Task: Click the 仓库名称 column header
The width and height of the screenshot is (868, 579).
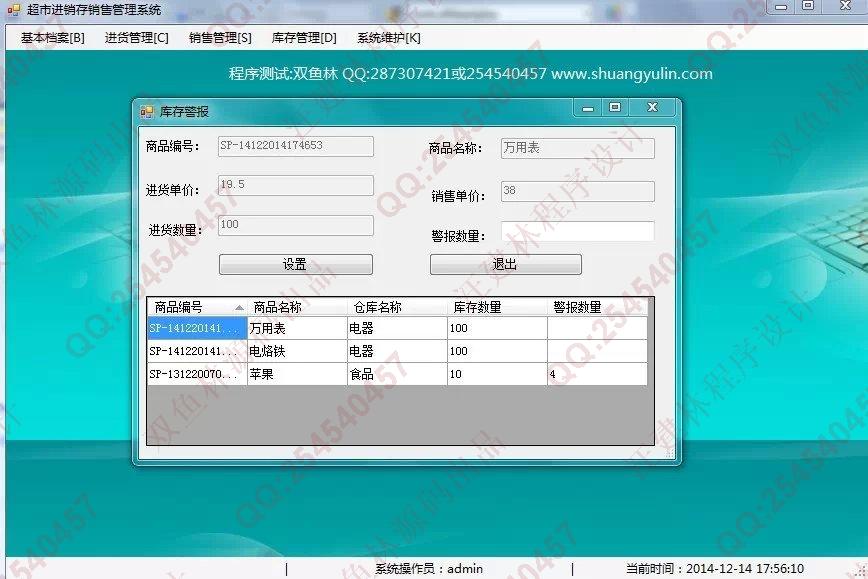Action: [397, 307]
